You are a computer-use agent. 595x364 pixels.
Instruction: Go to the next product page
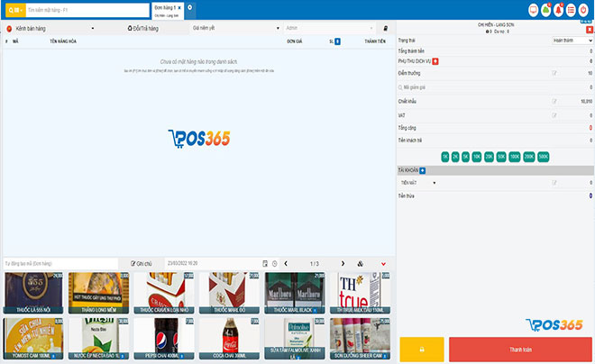pos(343,263)
